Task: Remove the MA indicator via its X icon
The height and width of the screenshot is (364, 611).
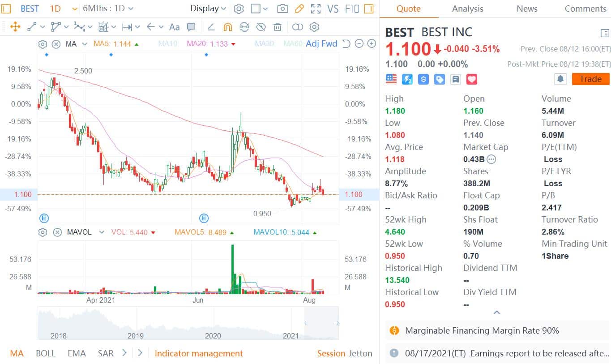Action: [x=56, y=44]
